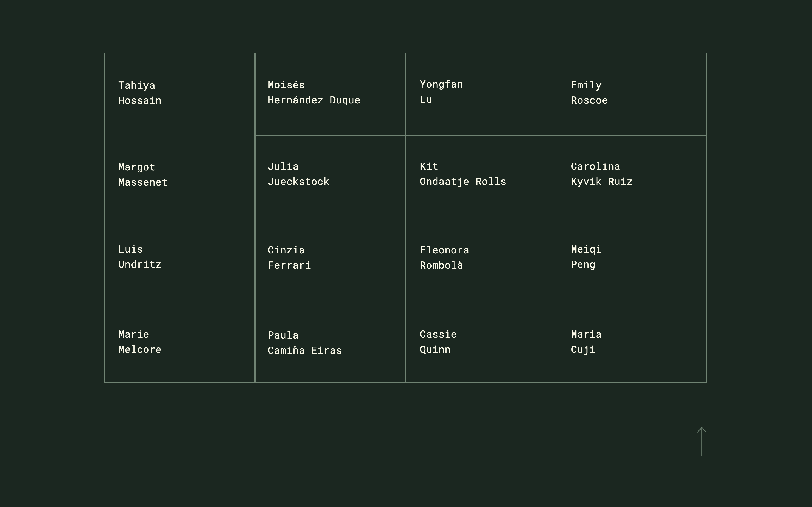Select Meiqi Peng from the grid
Viewport: 812px width, 507px height.
click(x=586, y=257)
